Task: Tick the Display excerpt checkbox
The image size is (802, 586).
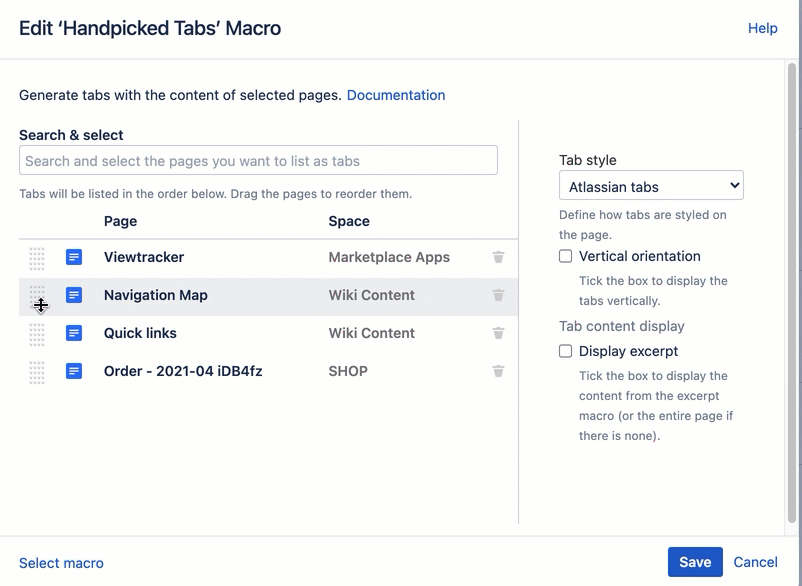Action: coord(566,351)
